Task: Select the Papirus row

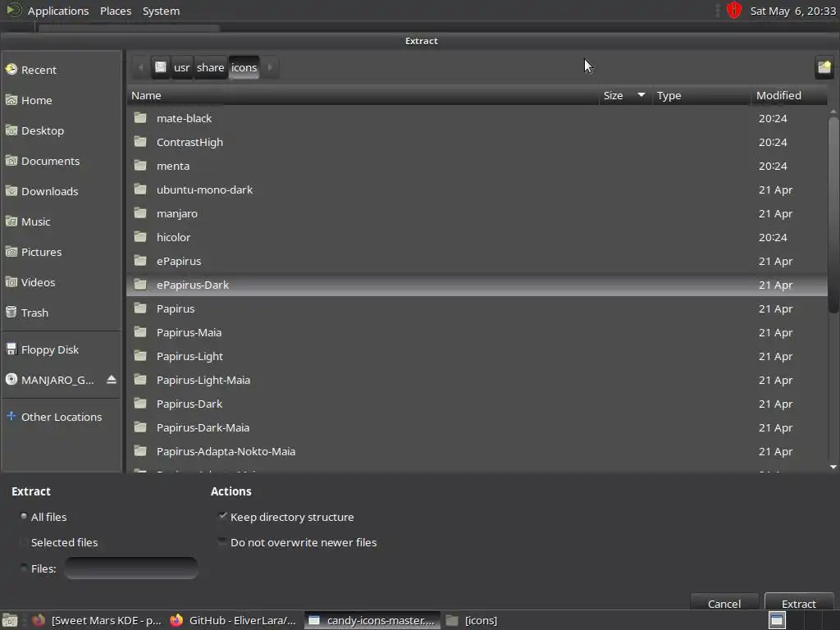Action: coord(477,308)
